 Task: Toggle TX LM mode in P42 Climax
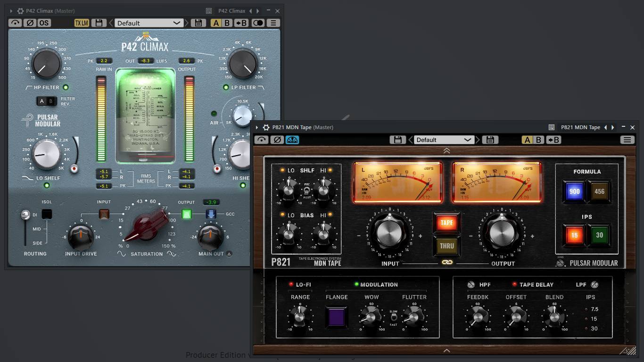coord(82,23)
